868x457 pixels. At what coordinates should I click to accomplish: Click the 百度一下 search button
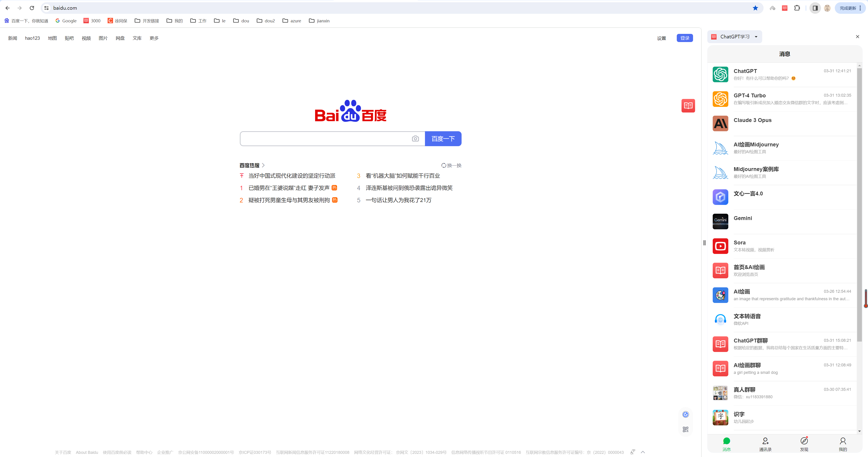pos(443,139)
